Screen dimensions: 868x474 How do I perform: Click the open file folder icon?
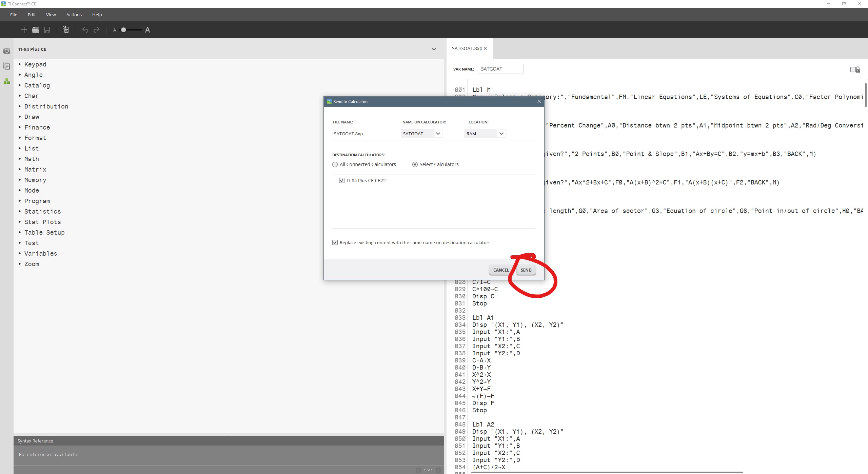point(36,30)
